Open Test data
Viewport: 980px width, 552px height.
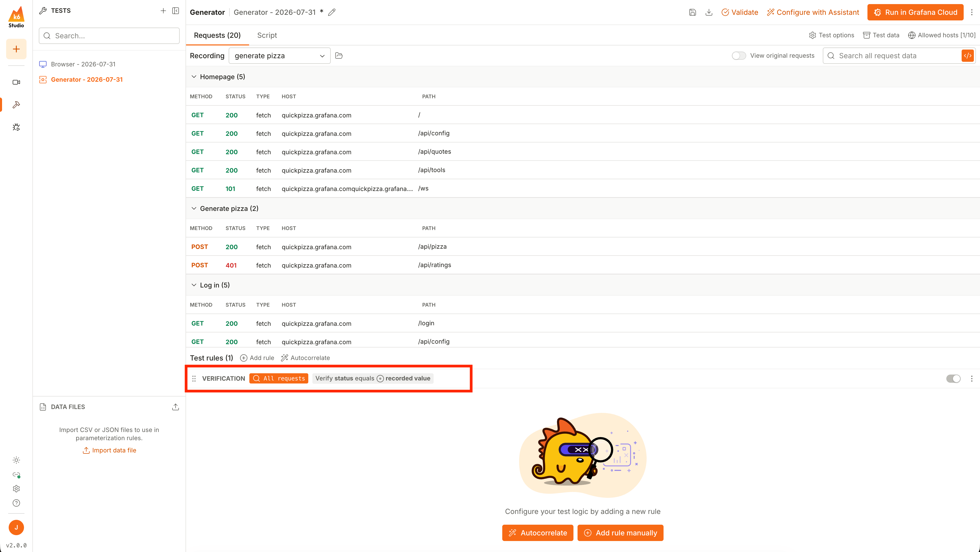pyautogui.click(x=881, y=35)
